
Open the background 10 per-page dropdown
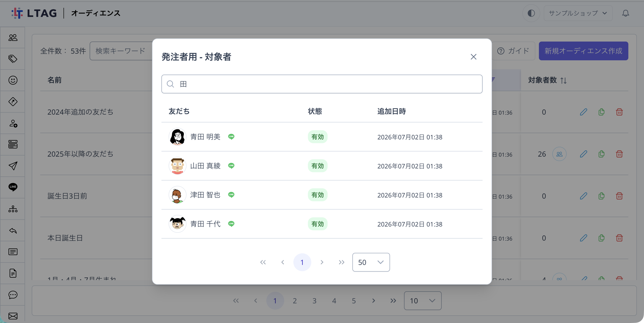[x=422, y=300]
